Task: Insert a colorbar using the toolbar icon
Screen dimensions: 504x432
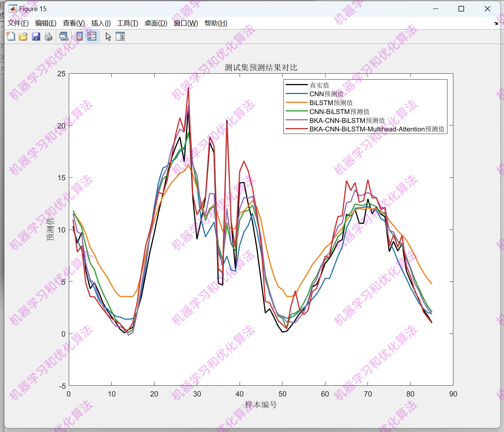Action: click(79, 36)
